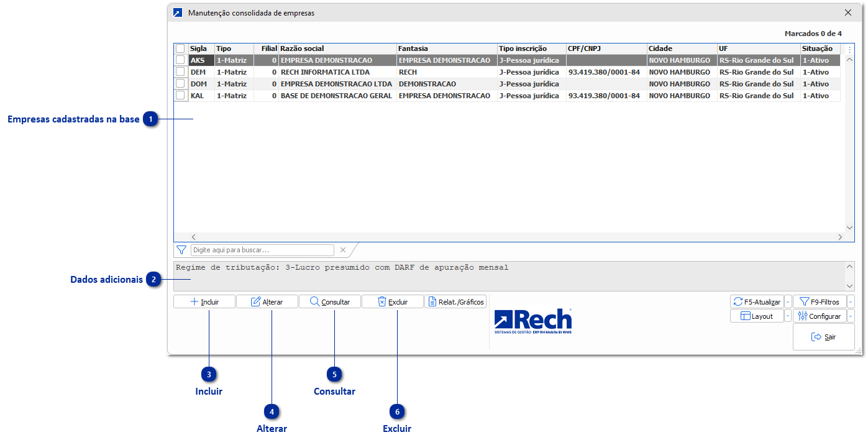Viewport: 868px width, 445px height.
Task: Expand the dropdown arrow next to F5-Atualizar
Action: click(788, 302)
